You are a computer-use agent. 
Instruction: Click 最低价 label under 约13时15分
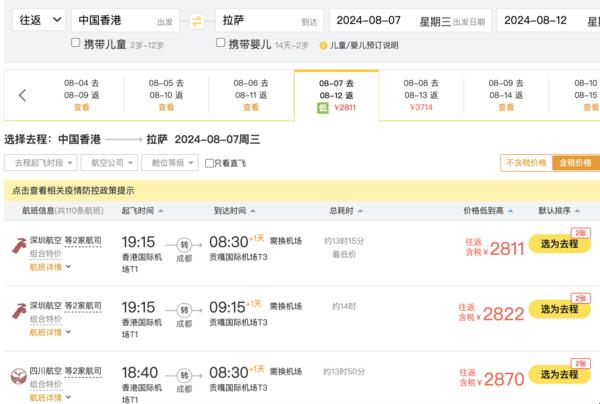[344, 254]
